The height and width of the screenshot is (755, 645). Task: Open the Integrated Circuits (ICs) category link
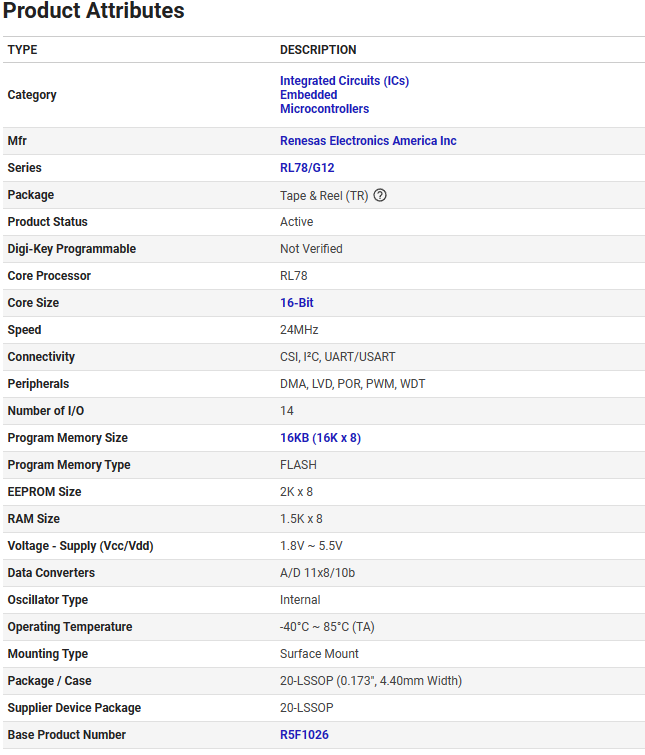coord(344,81)
